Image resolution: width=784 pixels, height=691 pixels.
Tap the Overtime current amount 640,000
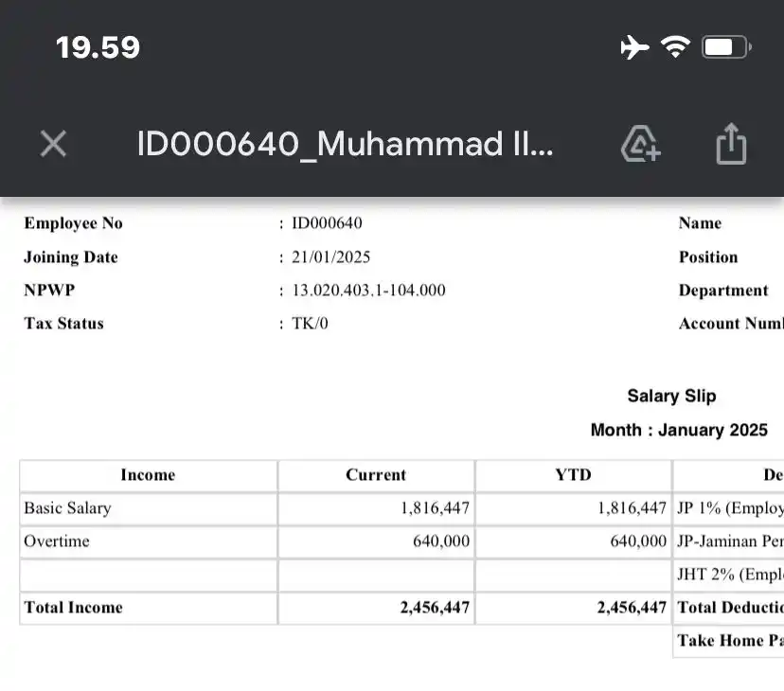point(441,541)
